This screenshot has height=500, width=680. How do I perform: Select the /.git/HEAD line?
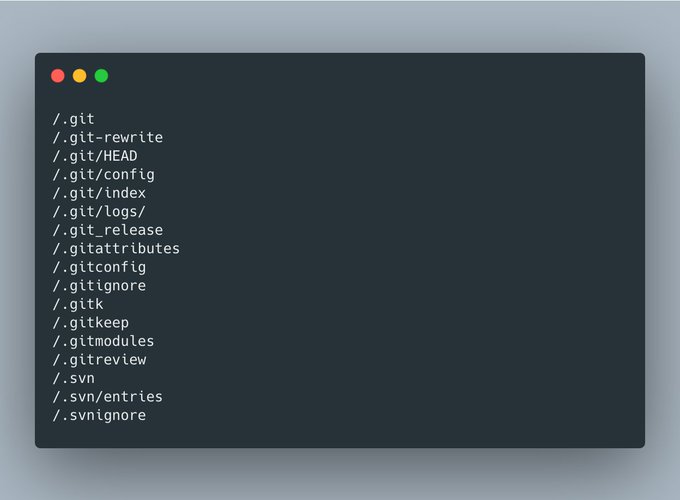point(95,156)
